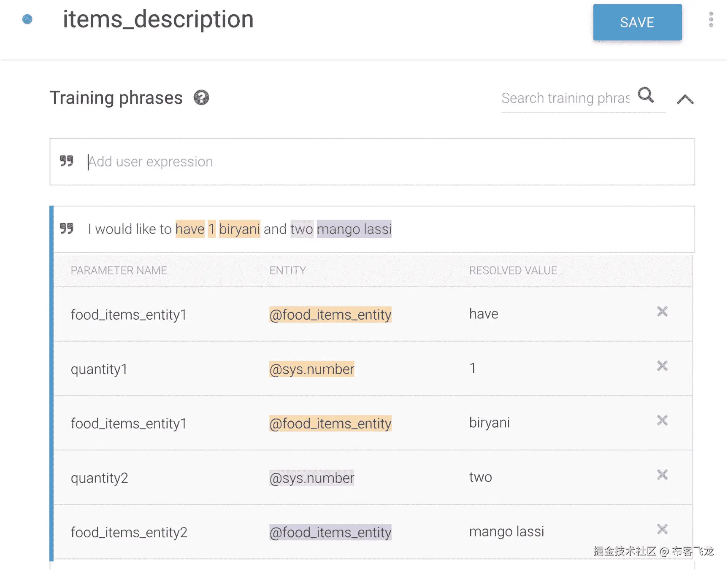Click resolved value 'biryani'
This screenshot has width=728, height=571.
(x=490, y=423)
